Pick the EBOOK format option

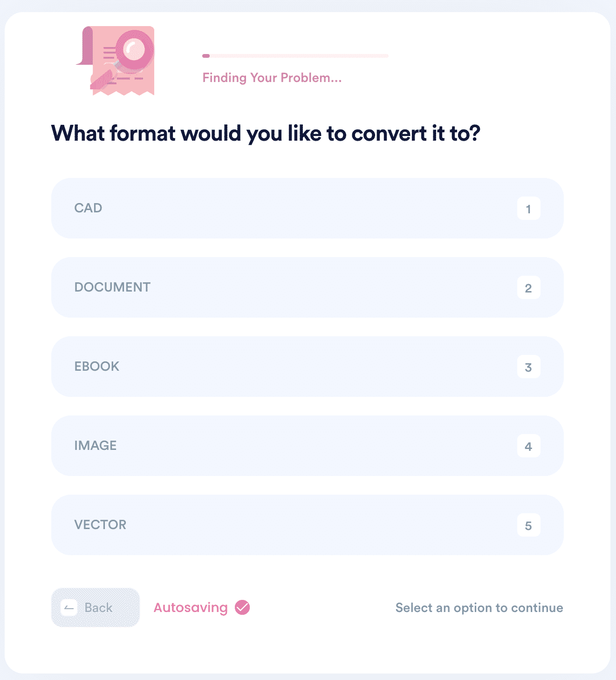[x=308, y=367]
